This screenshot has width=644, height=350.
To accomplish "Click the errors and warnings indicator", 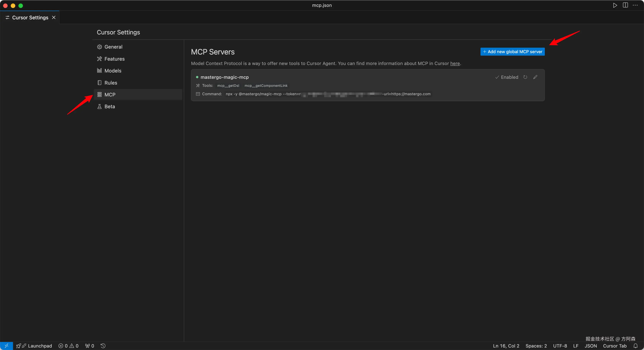I will [69, 346].
